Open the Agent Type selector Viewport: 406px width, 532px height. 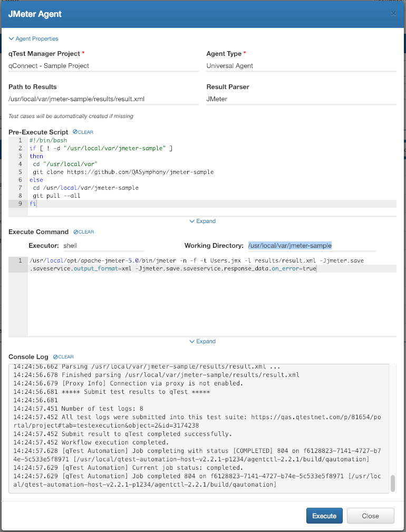pos(301,66)
